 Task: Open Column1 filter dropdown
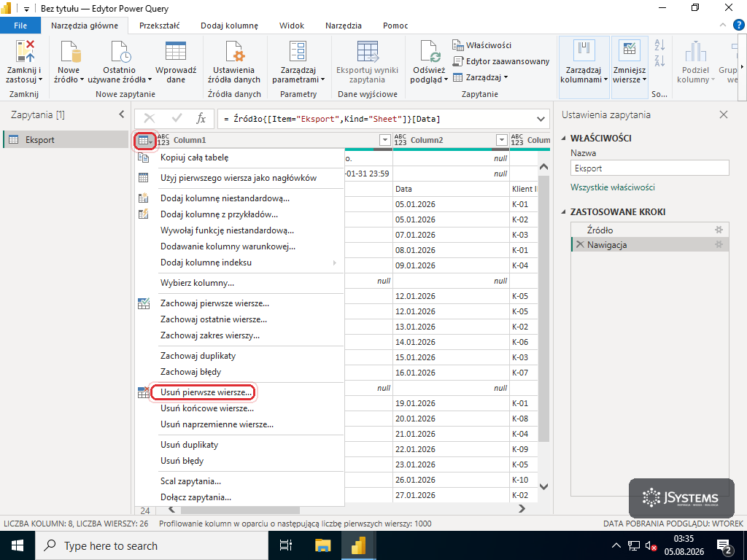pos(385,140)
